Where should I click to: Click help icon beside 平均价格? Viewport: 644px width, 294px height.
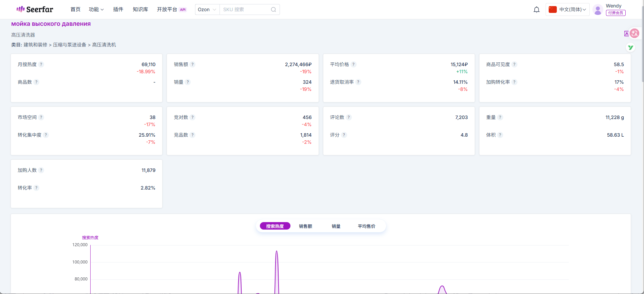pos(353,64)
